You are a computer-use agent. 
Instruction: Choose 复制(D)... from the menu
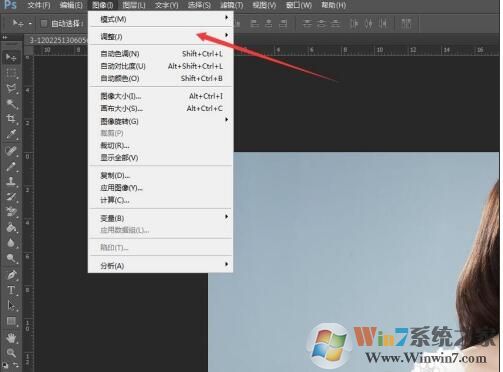(160, 175)
